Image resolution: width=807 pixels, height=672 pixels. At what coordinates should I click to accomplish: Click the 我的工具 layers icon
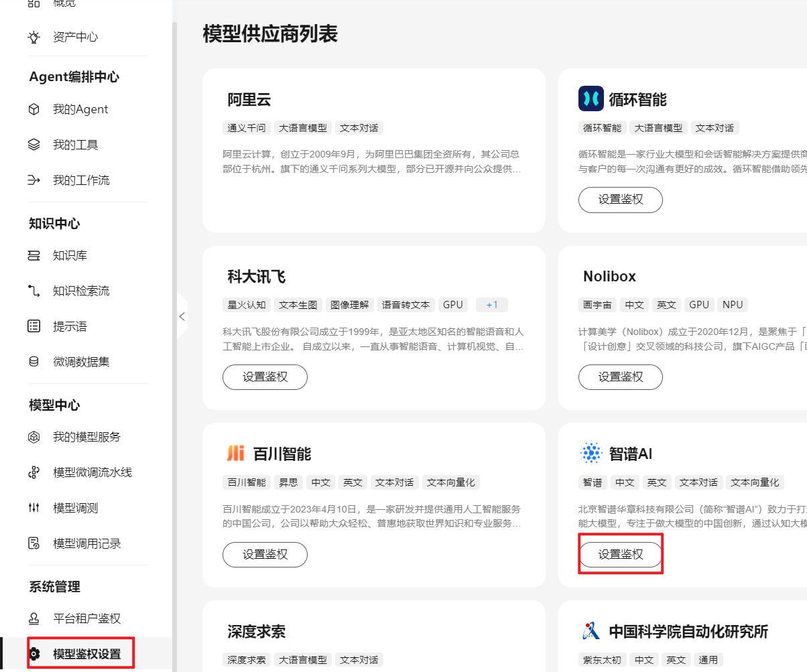tap(34, 145)
